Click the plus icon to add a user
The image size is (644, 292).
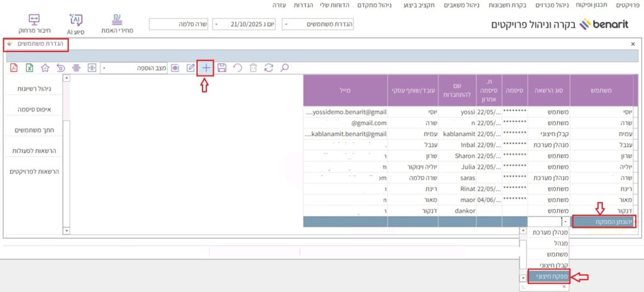[x=206, y=68]
